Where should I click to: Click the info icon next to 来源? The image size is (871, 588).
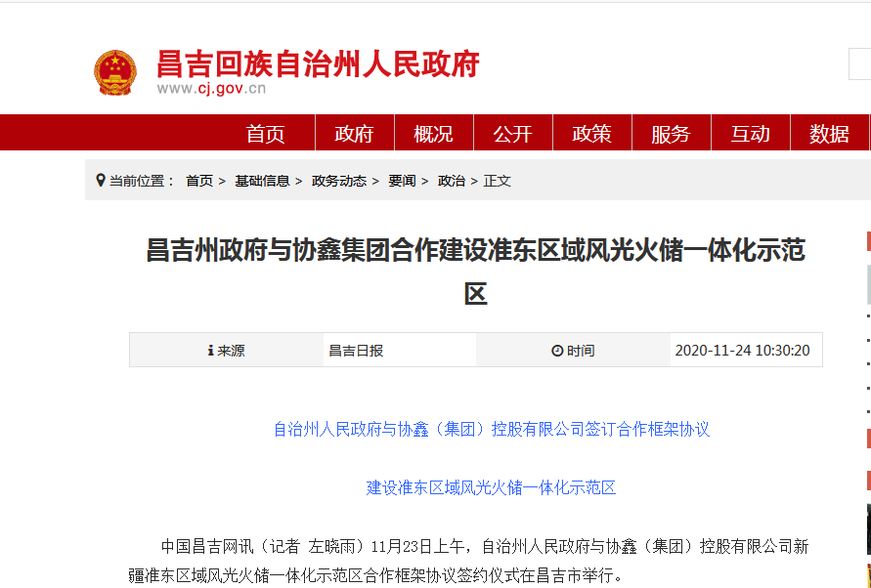pos(210,351)
